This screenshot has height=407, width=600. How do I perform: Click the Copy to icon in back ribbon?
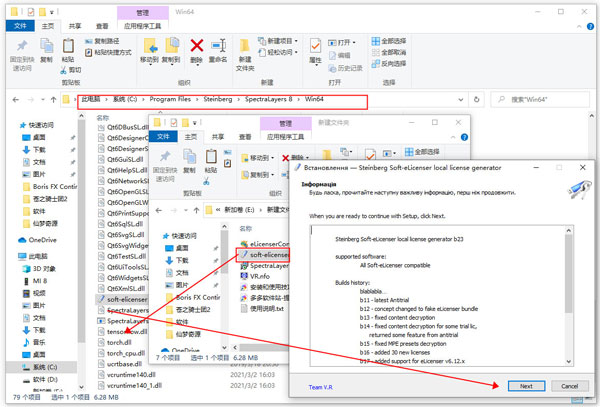click(x=171, y=45)
